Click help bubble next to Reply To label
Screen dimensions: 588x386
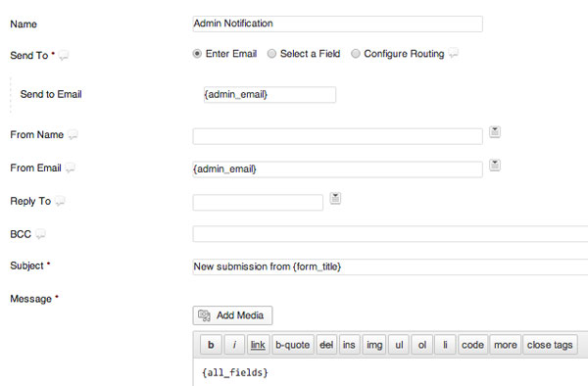tap(60, 202)
